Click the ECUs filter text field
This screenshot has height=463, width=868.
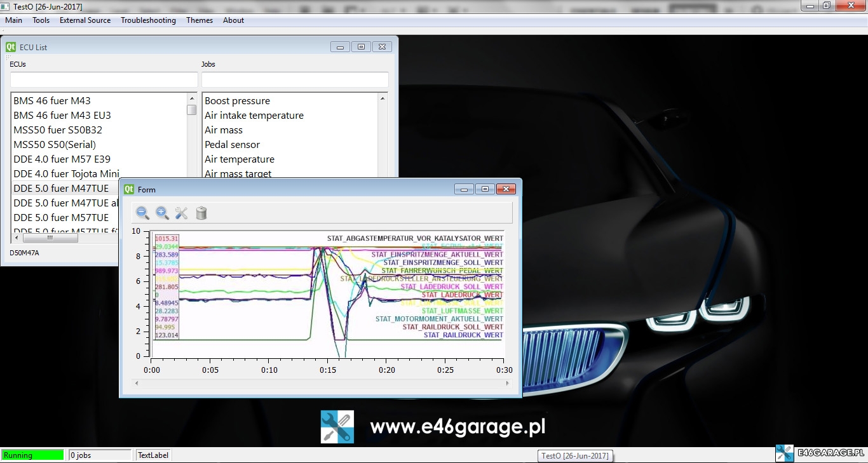point(104,80)
